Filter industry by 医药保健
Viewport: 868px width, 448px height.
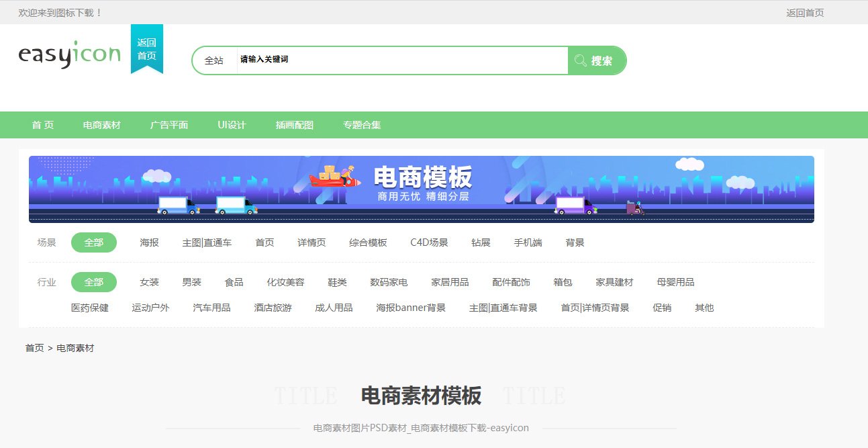90,308
